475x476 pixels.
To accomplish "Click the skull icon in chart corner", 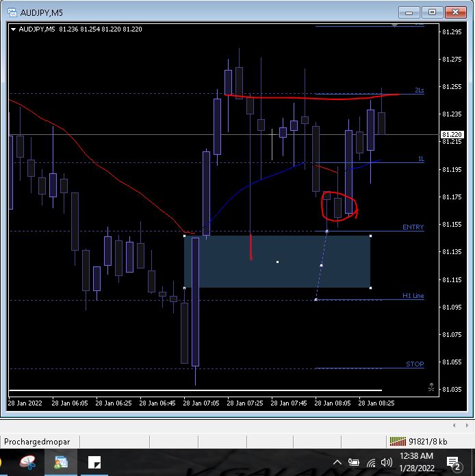I will point(431,387).
